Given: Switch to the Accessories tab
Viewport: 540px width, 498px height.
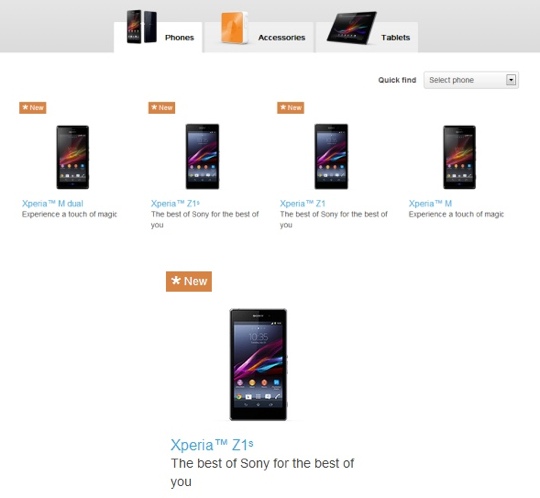Looking at the screenshot, I should (259, 37).
